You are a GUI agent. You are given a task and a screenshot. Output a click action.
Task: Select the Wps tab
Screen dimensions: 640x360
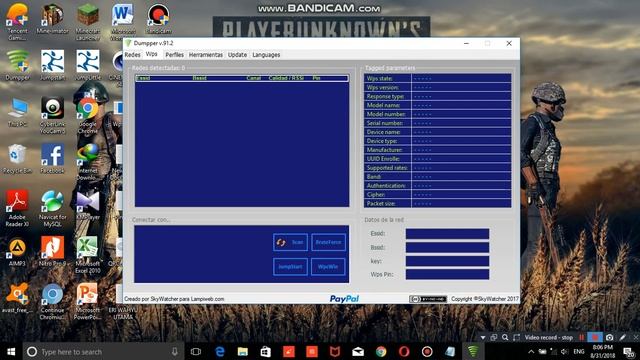(151, 54)
